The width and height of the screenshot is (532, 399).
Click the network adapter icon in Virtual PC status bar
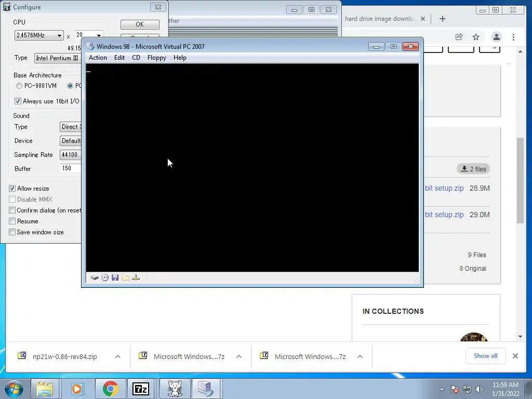click(136, 277)
